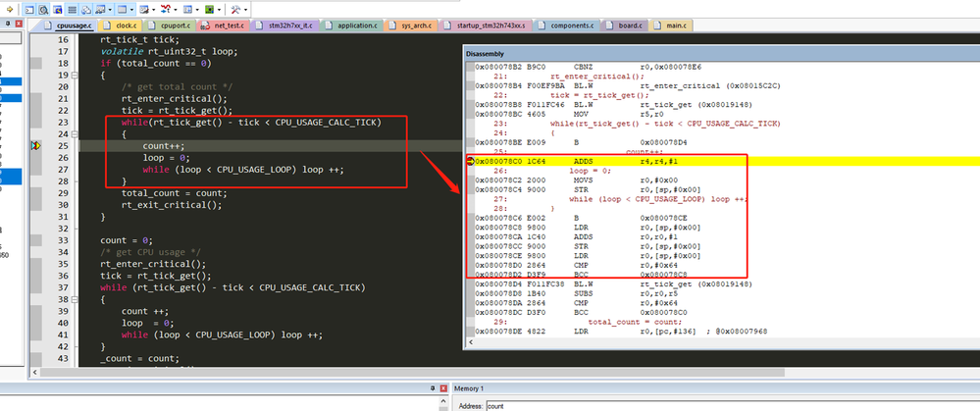Expand the Memory Windows dropdown arrow

pos(131,10)
